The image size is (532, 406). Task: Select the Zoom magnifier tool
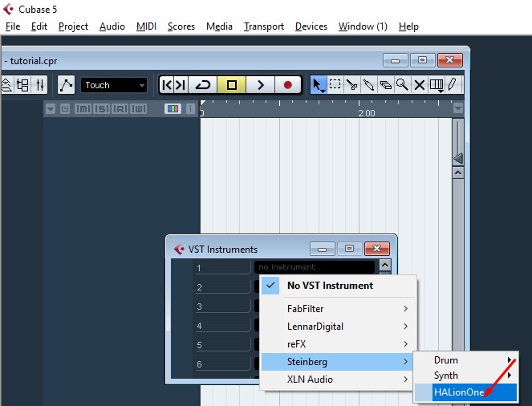(x=402, y=85)
